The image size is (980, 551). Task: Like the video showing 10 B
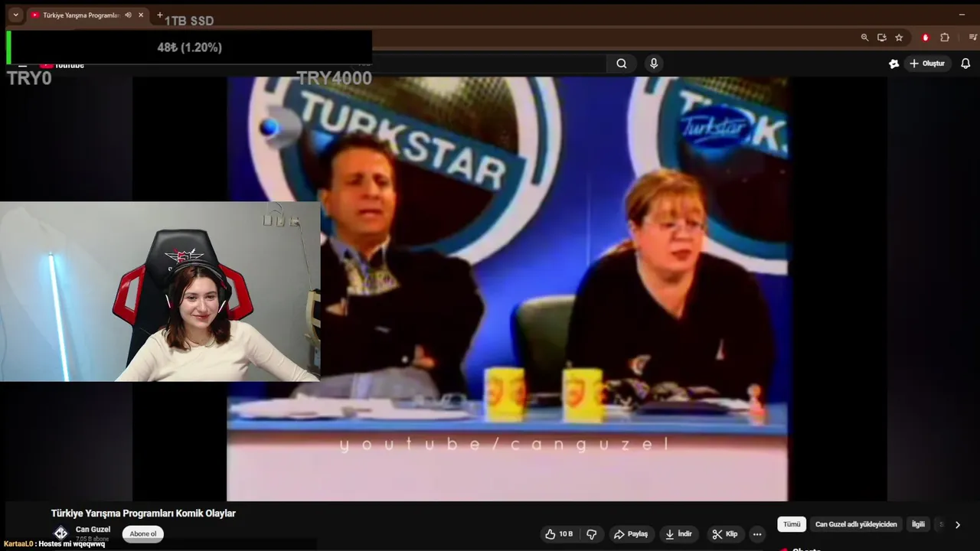[559, 534]
